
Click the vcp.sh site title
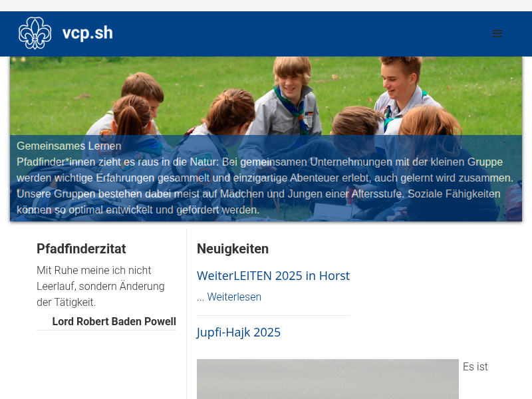point(87,33)
